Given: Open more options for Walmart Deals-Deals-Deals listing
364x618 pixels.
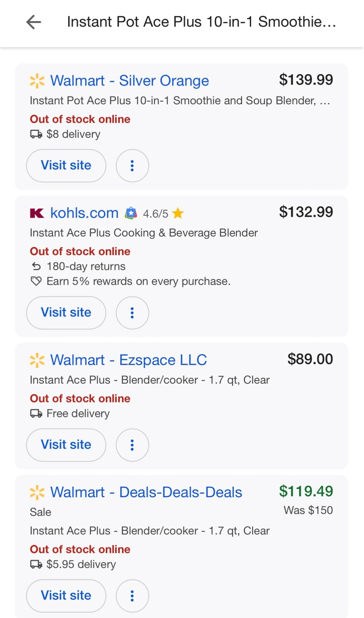Looking at the screenshot, I should click(x=132, y=596).
